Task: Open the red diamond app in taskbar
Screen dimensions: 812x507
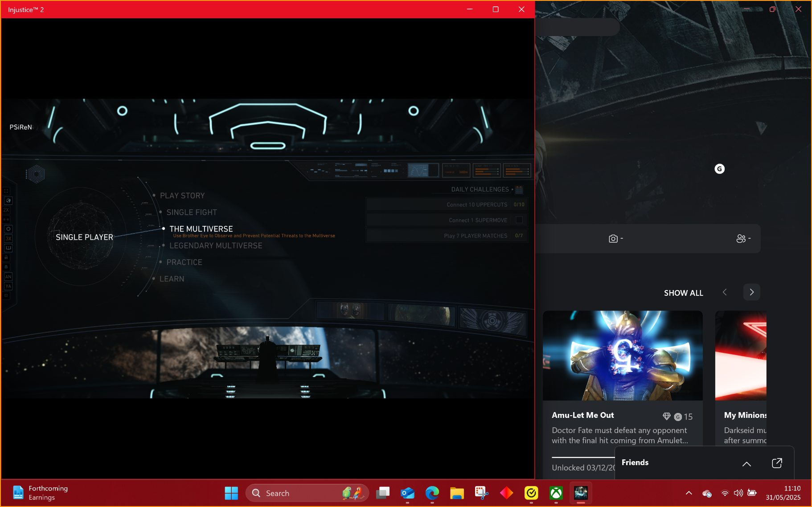Action: pos(506,493)
